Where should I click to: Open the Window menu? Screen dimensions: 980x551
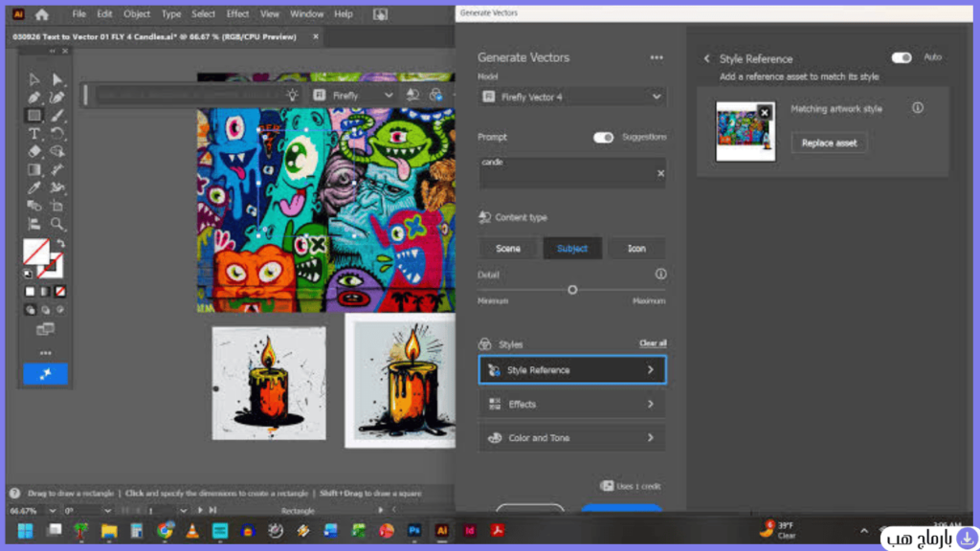[306, 13]
